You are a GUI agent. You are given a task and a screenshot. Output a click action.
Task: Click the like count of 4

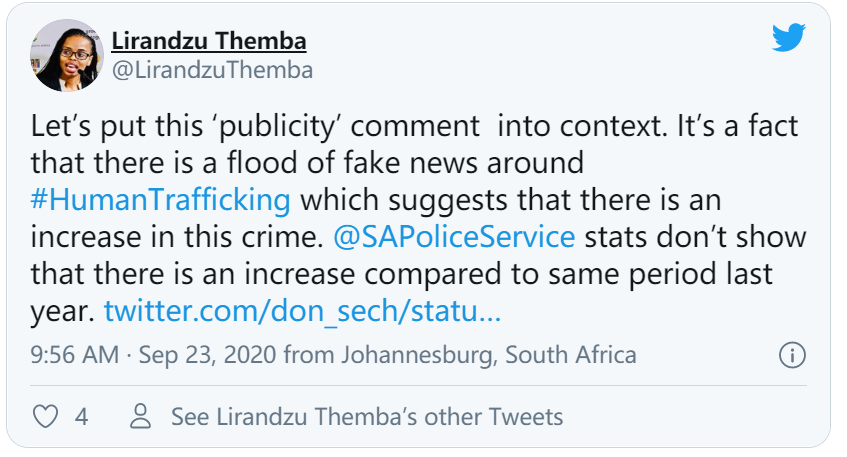coord(82,417)
